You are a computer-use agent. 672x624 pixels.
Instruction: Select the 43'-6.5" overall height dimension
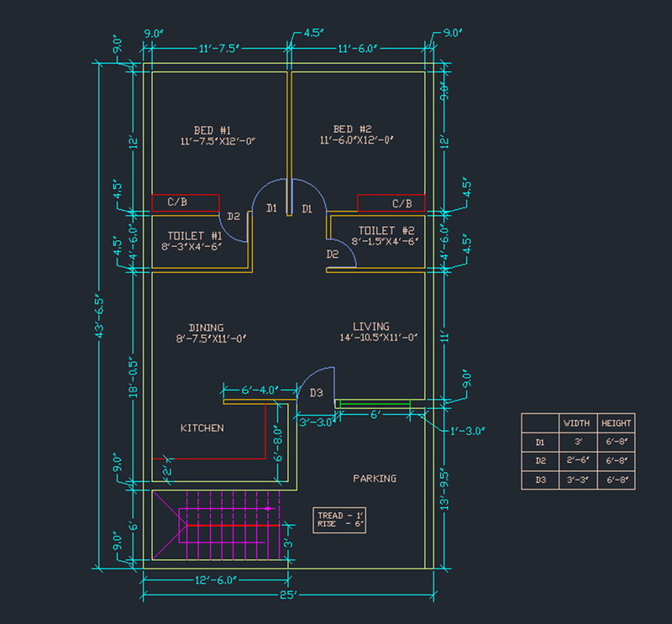99,317
